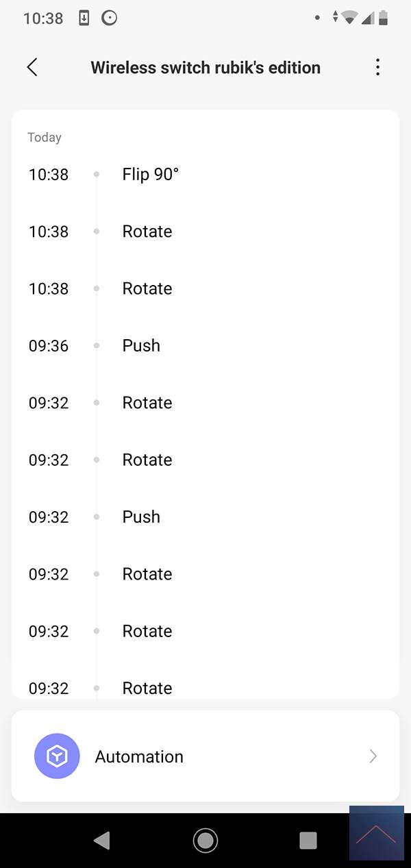Tap the timeline dot beside 09:36 Push
This screenshot has width=411, height=868.
97,346
